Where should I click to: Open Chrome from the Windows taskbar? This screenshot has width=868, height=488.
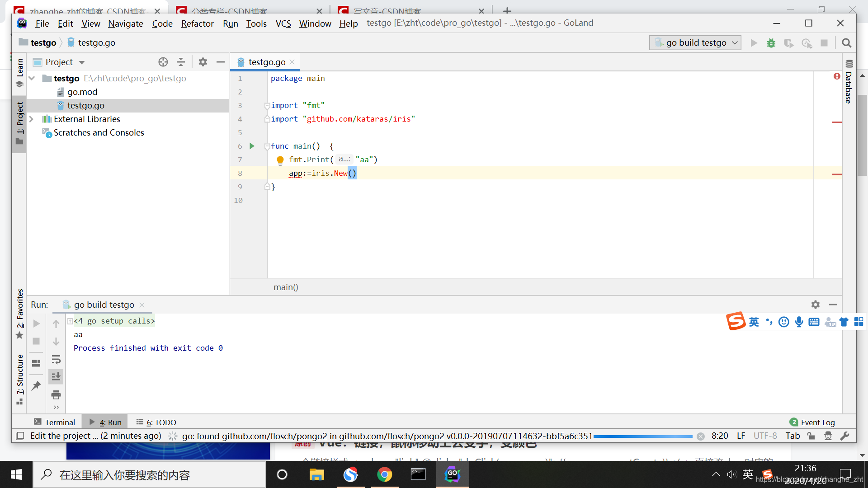point(385,474)
